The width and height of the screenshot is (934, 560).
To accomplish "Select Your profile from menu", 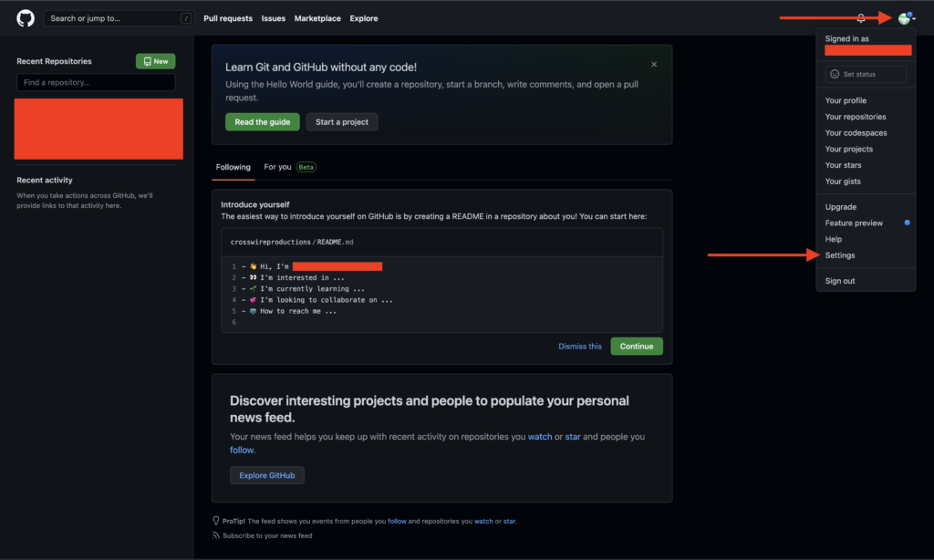I will click(846, 100).
